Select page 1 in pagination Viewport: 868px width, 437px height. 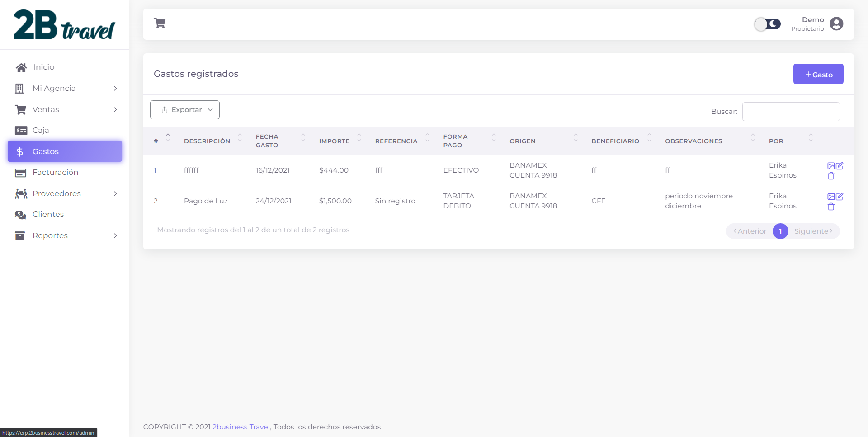click(x=780, y=231)
